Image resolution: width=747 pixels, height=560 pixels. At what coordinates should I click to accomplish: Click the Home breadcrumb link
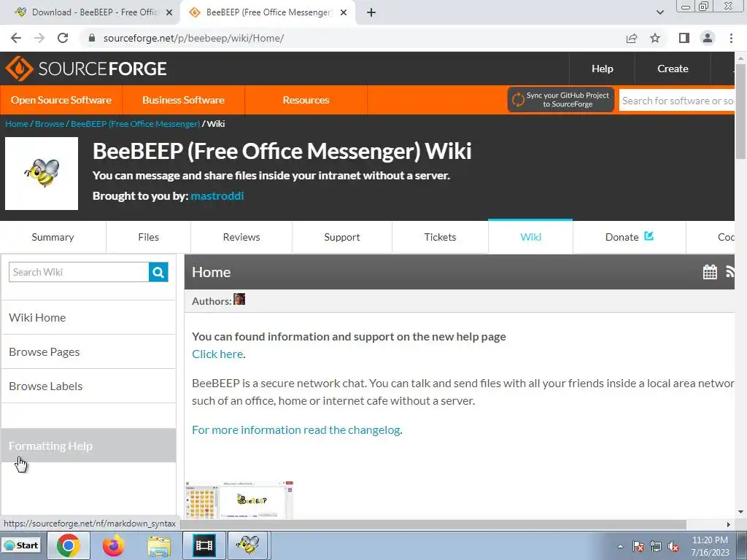tap(17, 124)
